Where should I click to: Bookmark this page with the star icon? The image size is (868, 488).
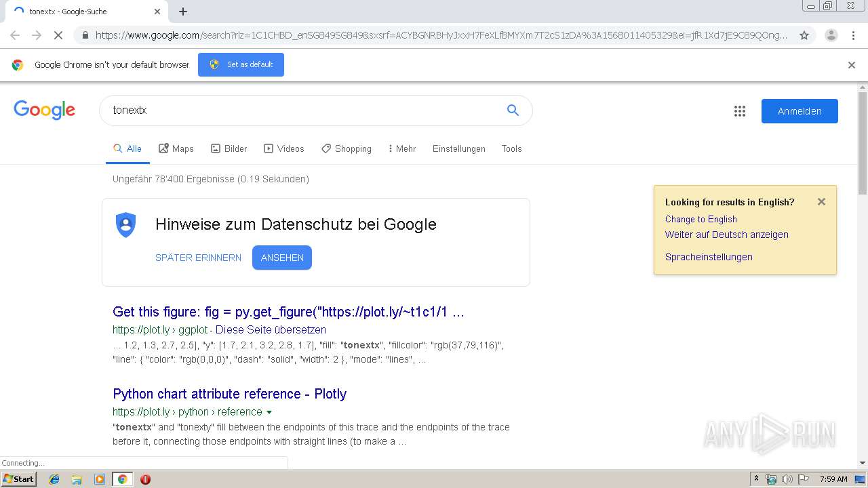(x=804, y=35)
